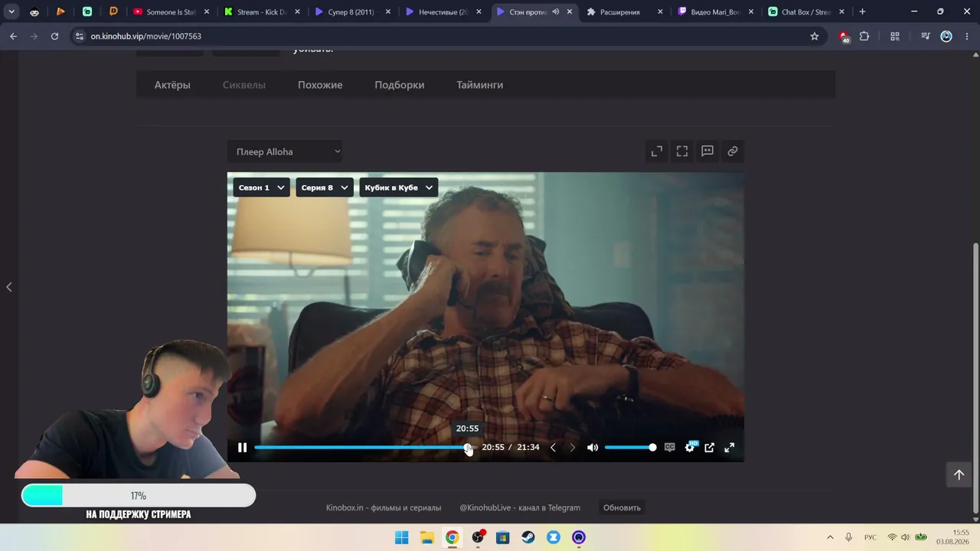Image resolution: width=980 pixels, height=551 pixels.
Task: Switch keyboard language РУС indicator
Action: pos(871,537)
